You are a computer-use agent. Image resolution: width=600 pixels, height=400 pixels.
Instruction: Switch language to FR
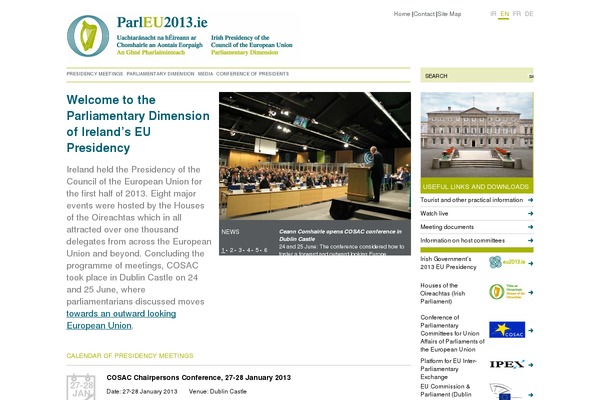pos(517,14)
